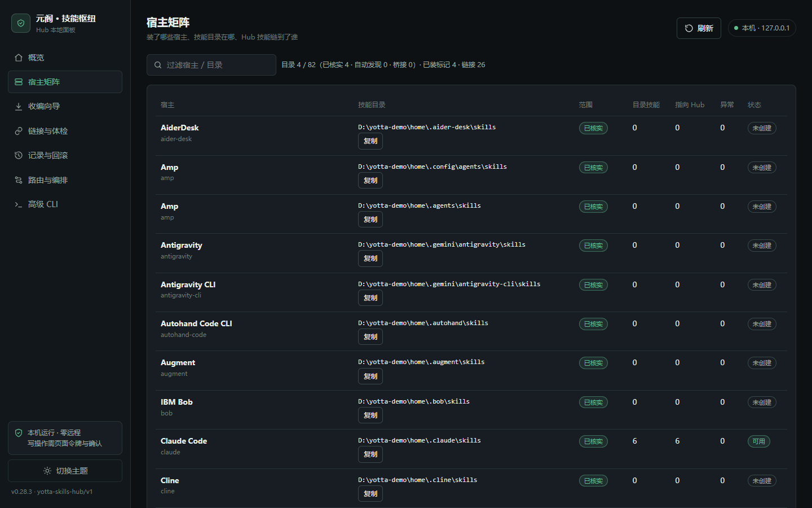Click the 目录技能 column header
Image resolution: width=812 pixels, height=508 pixels.
pyautogui.click(x=646, y=105)
